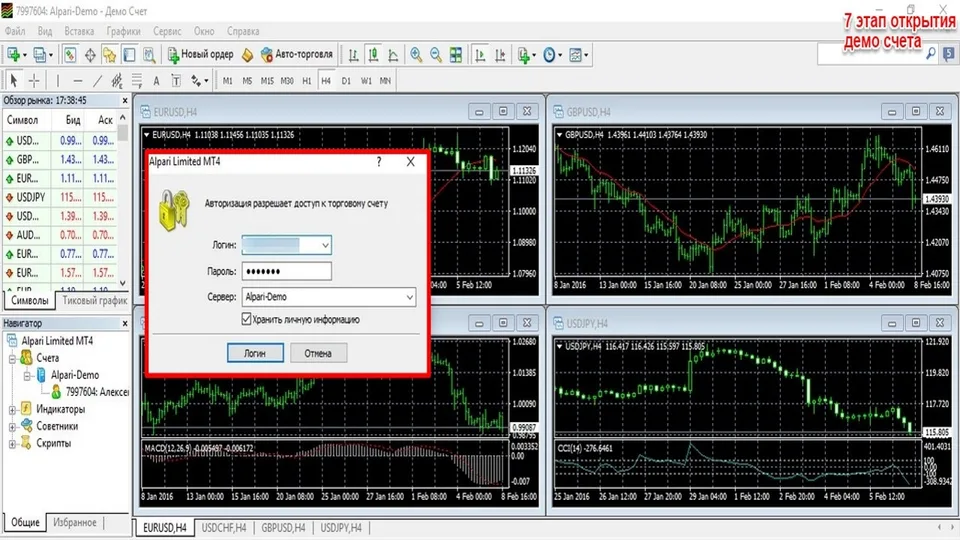Image resolution: width=960 pixels, height=540 pixels.
Task: Click the Отмена button
Action: click(x=318, y=353)
